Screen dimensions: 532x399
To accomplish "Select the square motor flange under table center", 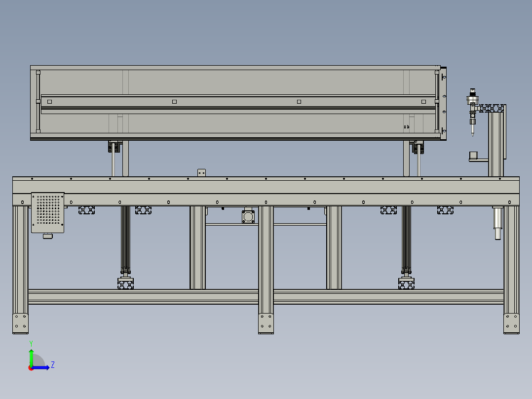I will [x=248, y=217].
